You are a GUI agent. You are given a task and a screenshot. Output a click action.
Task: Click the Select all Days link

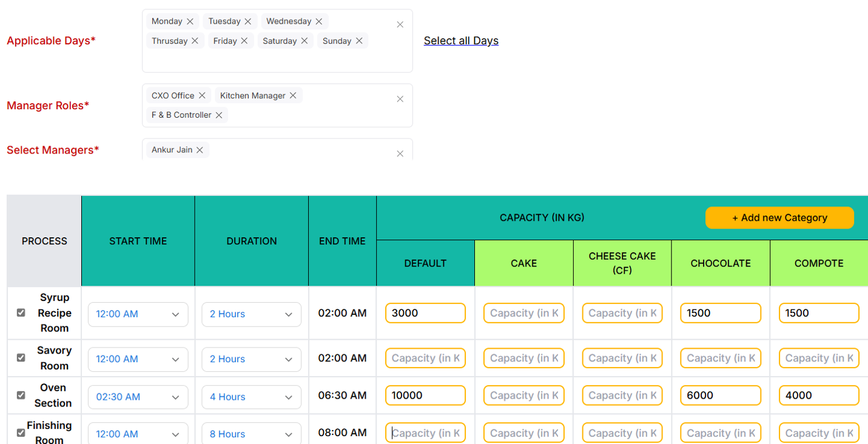coord(461,41)
